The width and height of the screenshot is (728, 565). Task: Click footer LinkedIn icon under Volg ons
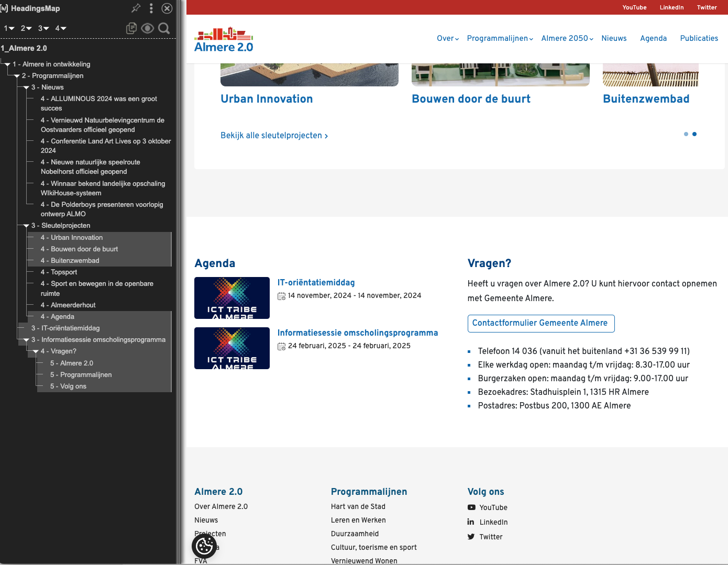[471, 522]
